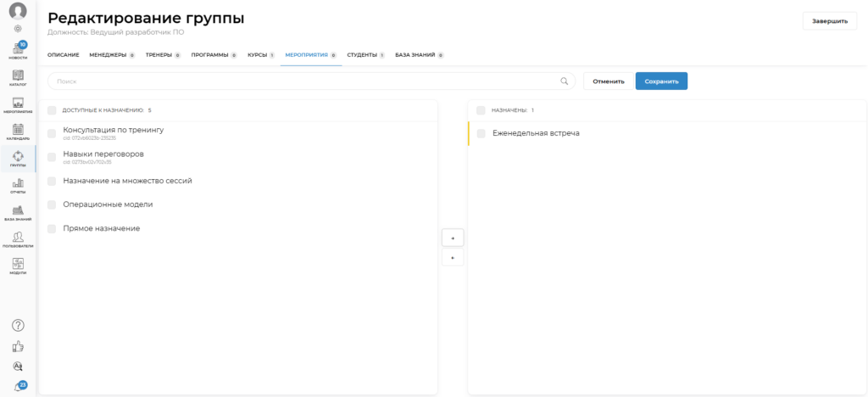Click the search magnifier icon
This screenshot has height=397, width=868.
pyautogui.click(x=564, y=81)
